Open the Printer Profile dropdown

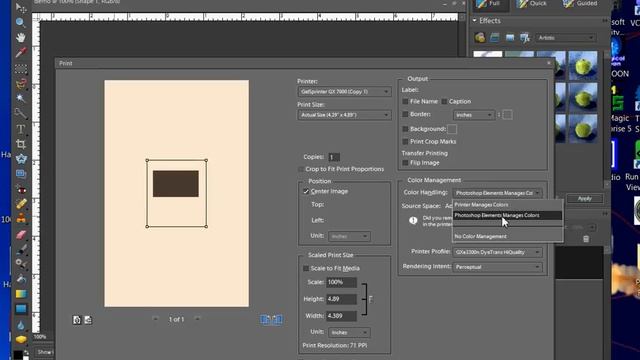click(497, 252)
